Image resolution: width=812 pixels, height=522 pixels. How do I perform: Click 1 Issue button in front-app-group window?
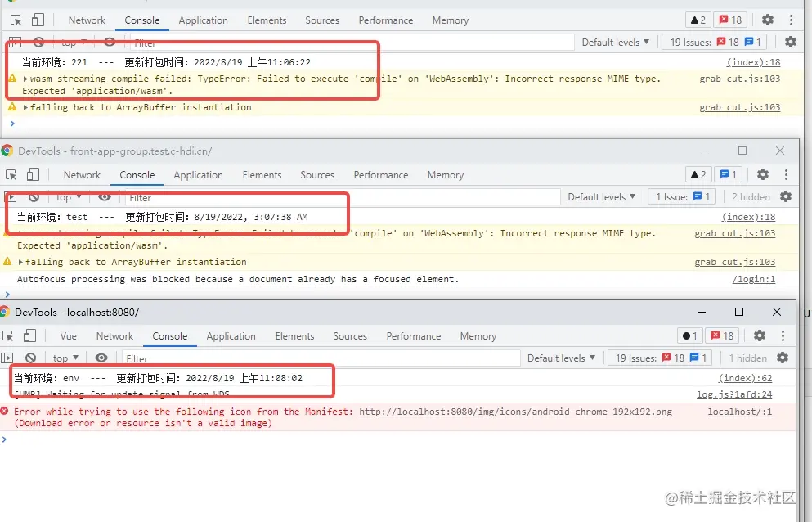(683, 197)
